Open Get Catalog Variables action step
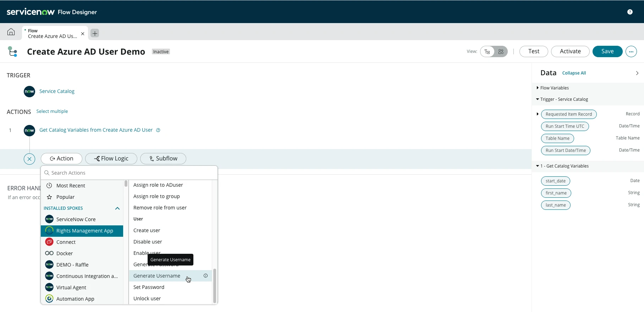Viewport: 644px width, 312px height. pyautogui.click(x=96, y=130)
